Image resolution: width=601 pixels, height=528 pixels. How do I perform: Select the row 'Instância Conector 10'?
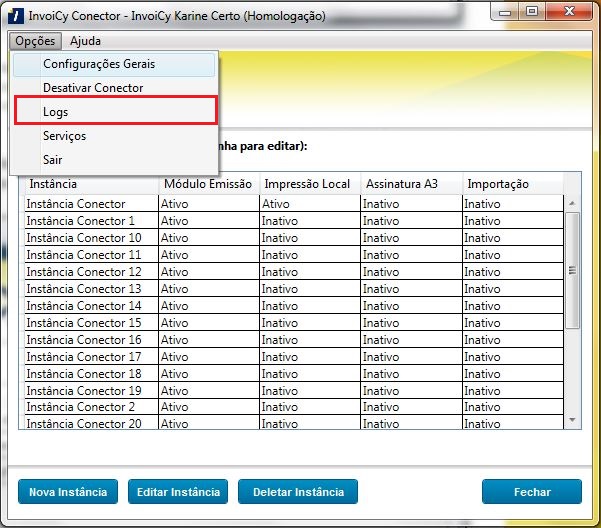pos(294,238)
